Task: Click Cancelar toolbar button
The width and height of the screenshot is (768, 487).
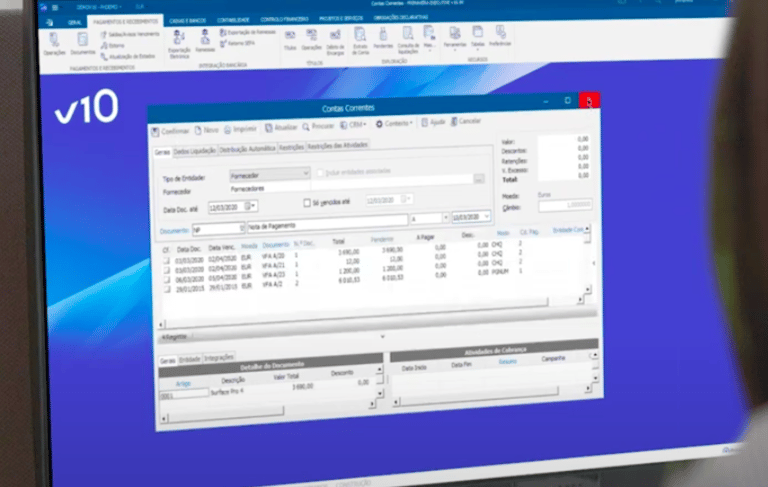Action: pyautogui.click(x=466, y=121)
